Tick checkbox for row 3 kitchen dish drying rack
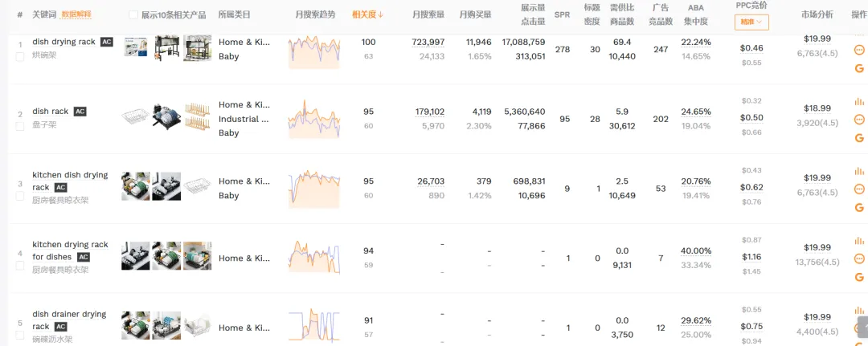 [x=20, y=196]
